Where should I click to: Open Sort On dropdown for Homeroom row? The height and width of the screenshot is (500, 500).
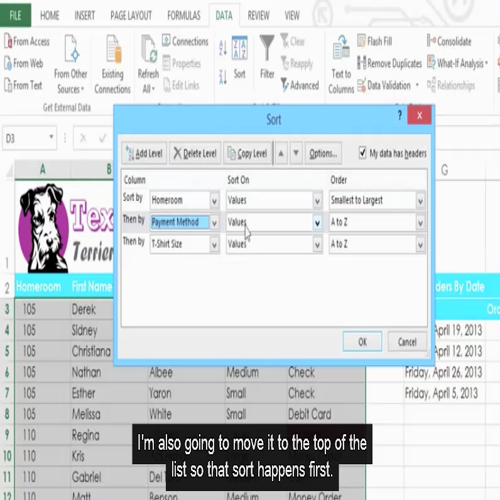317,200
